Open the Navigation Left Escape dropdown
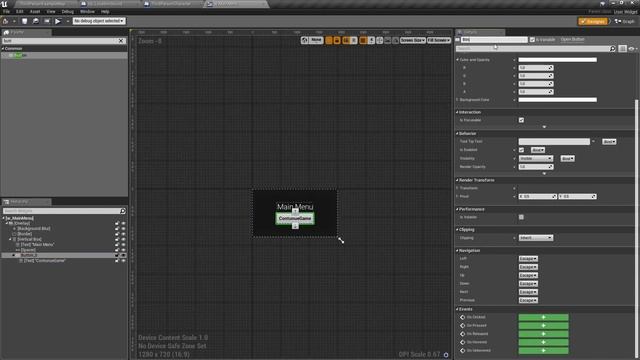 coord(528,259)
